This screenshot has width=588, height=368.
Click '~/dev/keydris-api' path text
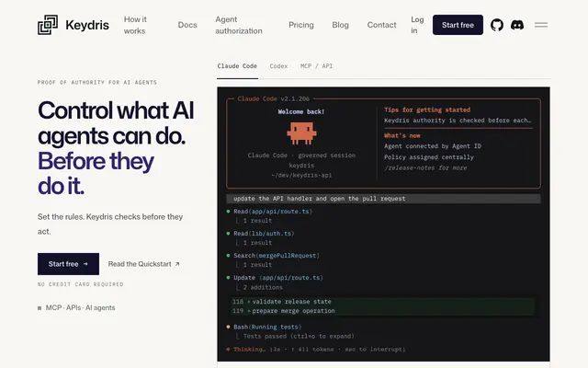pyautogui.click(x=301, y=175)
